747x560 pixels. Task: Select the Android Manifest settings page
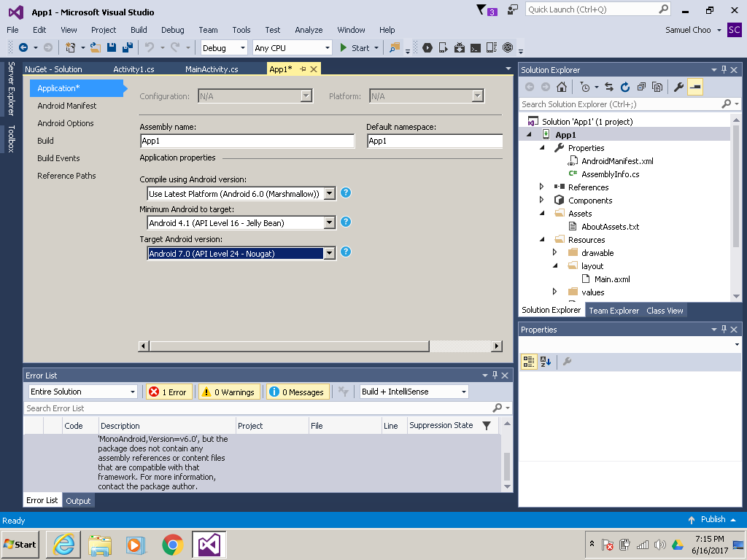[66, 106]
